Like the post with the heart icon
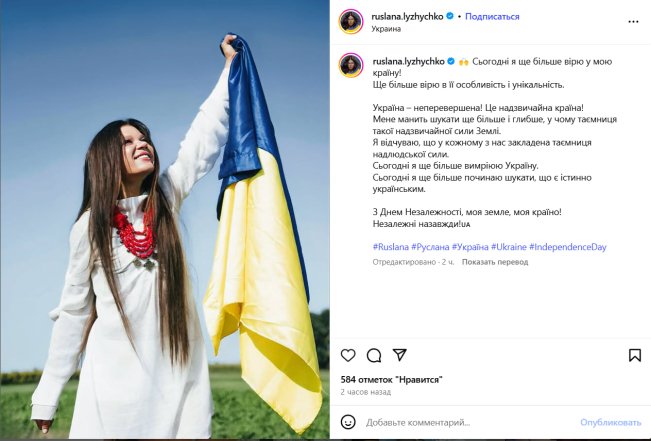This screenshot has height=441, width=651. tap(348, 355)
